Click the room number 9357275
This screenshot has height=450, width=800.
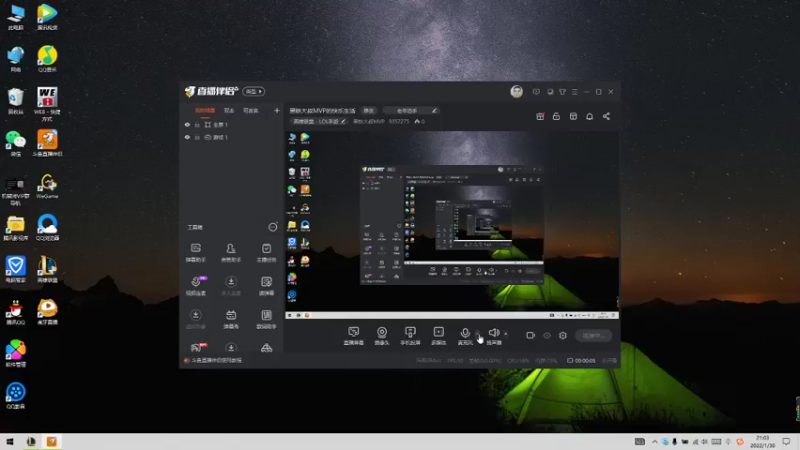click(x=398, y=121)
